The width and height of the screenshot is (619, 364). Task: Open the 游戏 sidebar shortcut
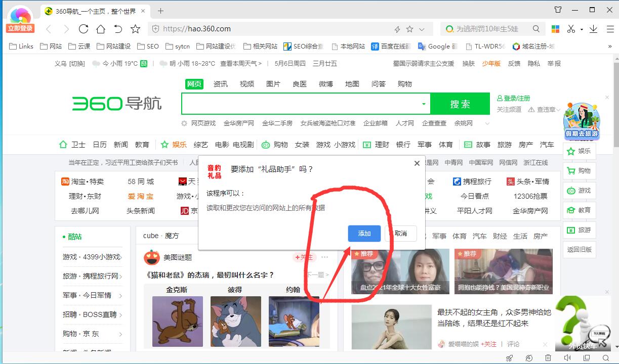click(x=579, y=190)
